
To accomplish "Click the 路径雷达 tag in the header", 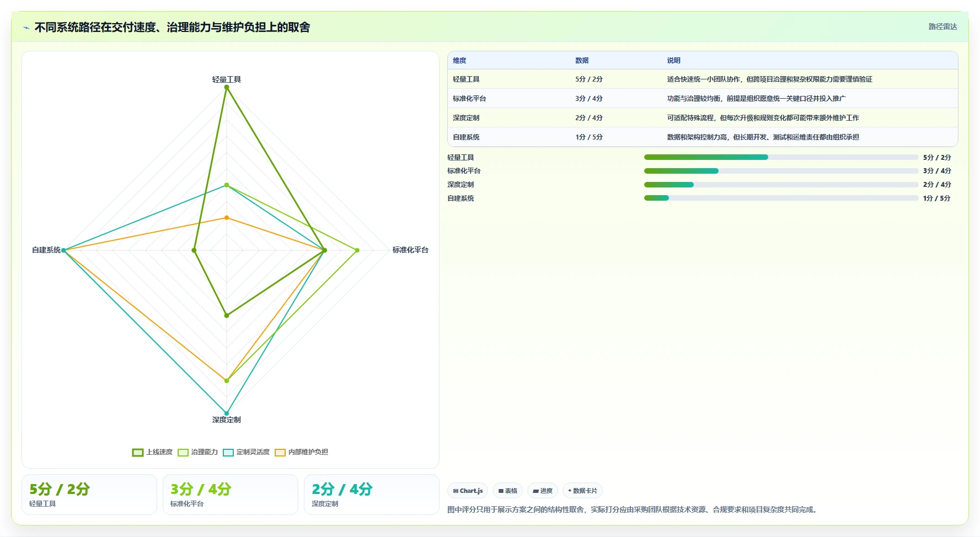I will (942, 26).
